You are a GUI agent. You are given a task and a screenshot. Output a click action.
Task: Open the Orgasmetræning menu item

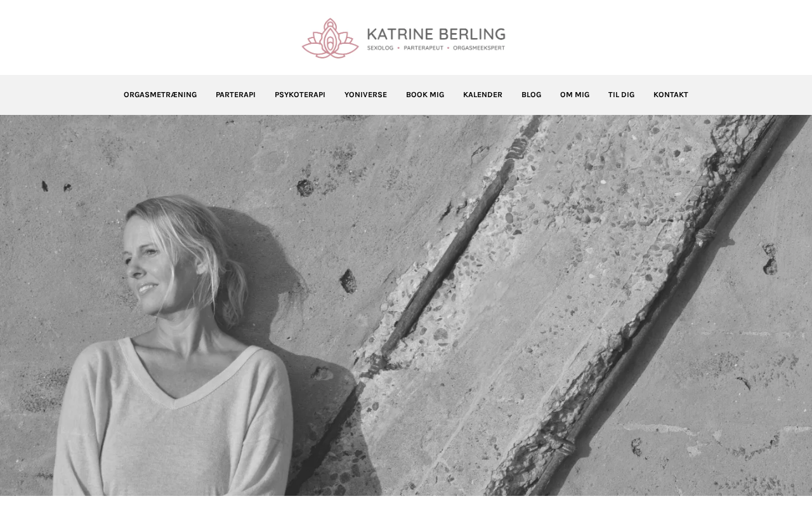point(160,95)
